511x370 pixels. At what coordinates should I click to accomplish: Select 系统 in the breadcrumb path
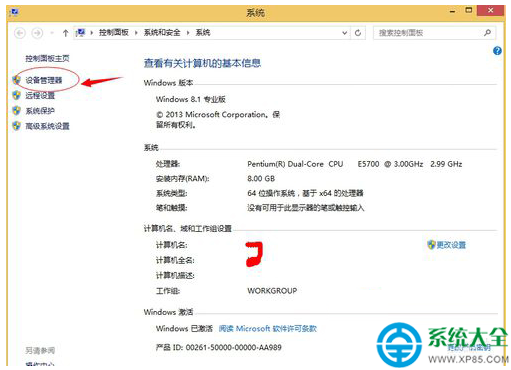tap(203, 33)
